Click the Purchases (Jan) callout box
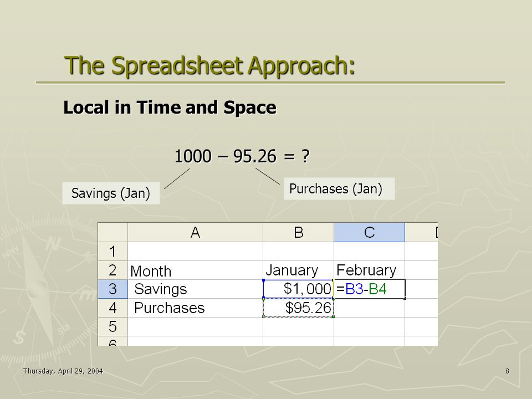The height and width of the screenshot is (399, 532). tap(339, 188)
